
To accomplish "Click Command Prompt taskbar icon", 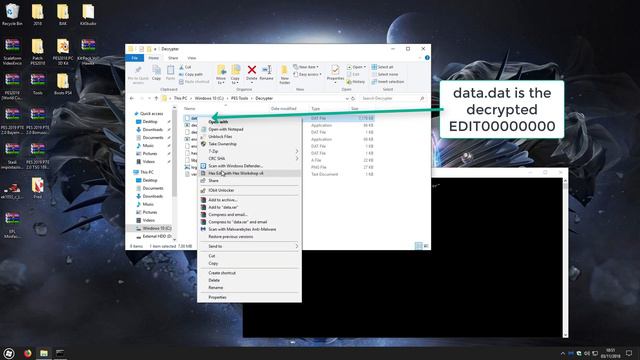I will 60,353.
